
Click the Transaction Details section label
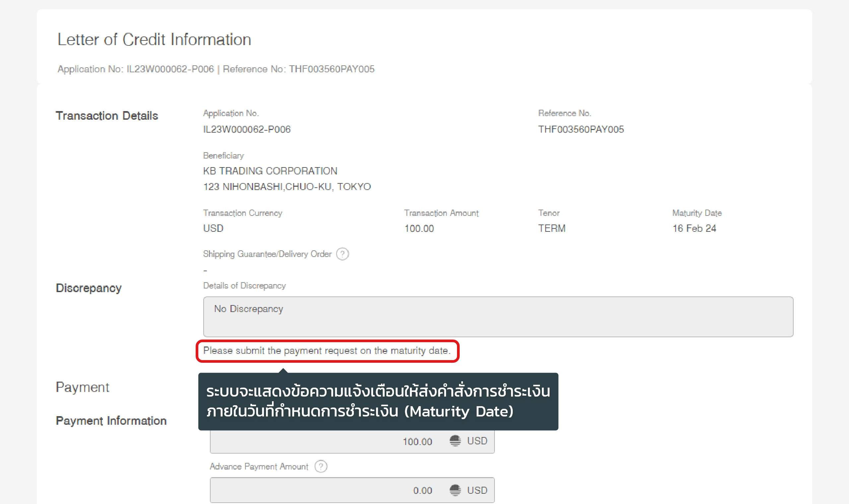pos(107,116)
